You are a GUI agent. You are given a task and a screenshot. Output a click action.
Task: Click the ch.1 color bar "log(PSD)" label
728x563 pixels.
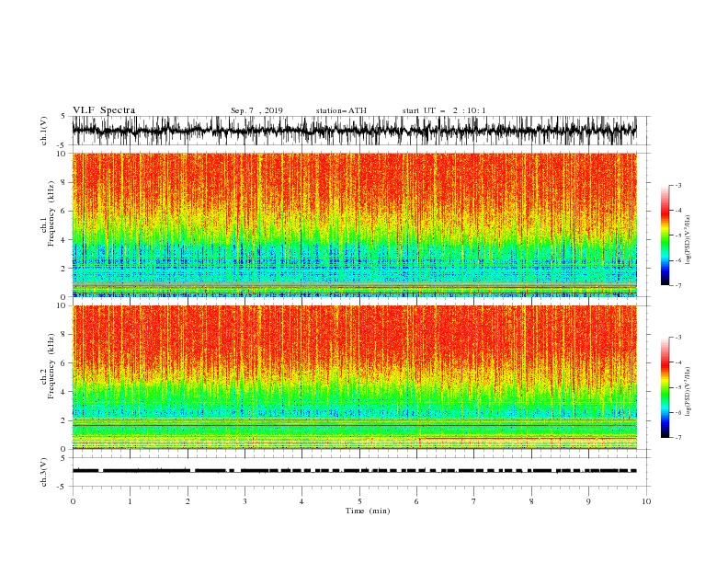(688, 240)
